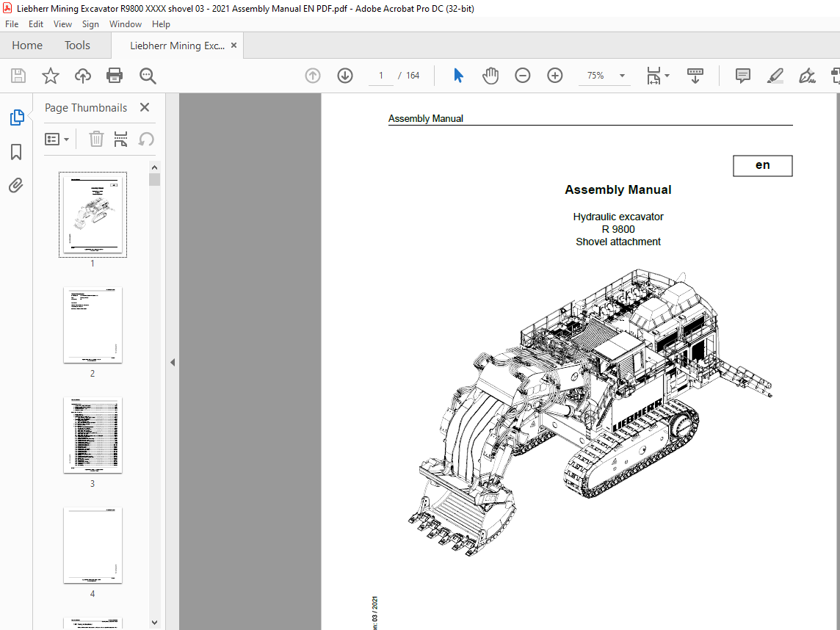This screenshot has width=840, height=630.
Task: Click the cloud upload share icon
Action: click(x=82, y=76)
